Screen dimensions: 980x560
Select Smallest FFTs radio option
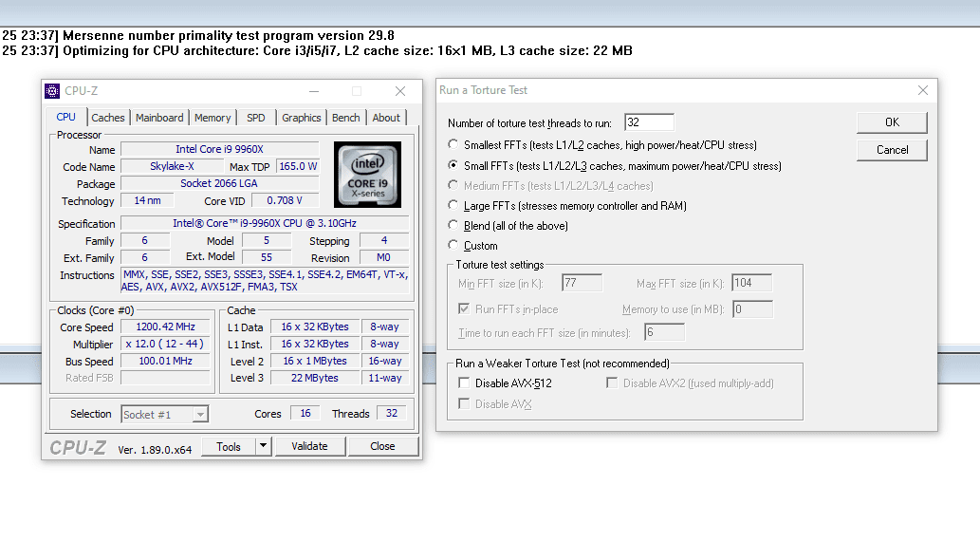pyautogui.click(x=453, y=144)
